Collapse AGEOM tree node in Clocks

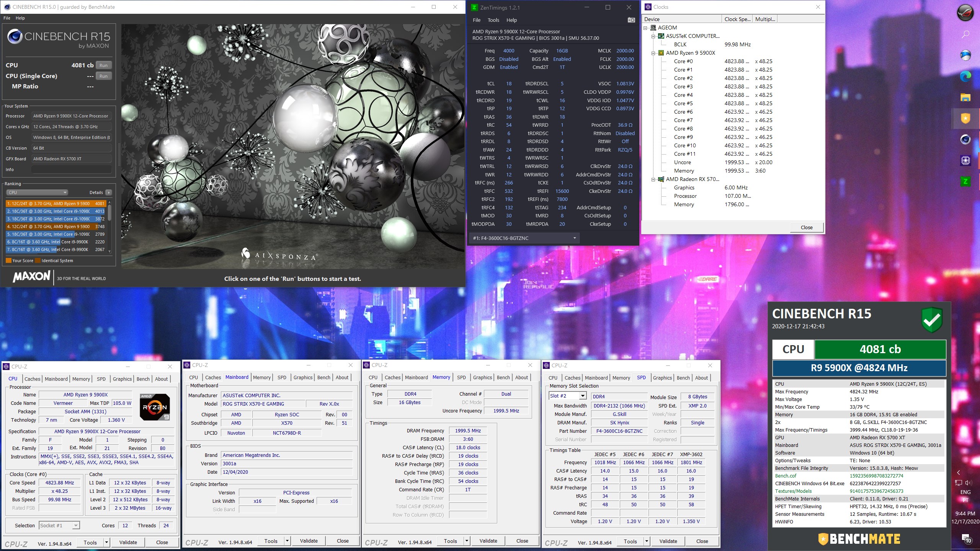coord(645,28)
